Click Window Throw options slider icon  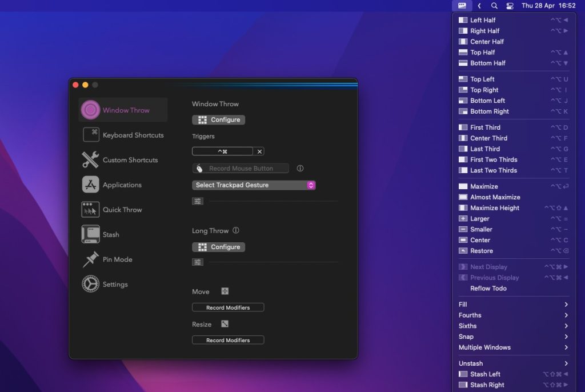(x=198, y=201)
